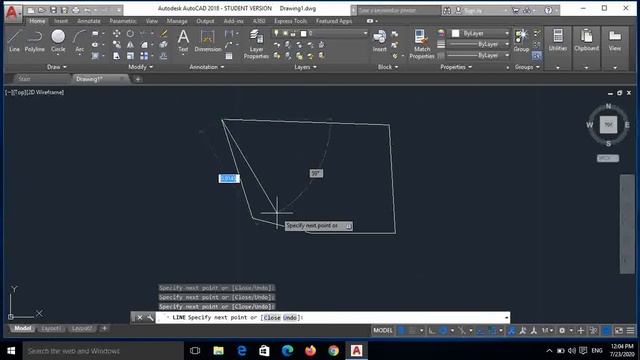The width and height of the screenshot is (640, 360).
Task: Select the Text annotation tool
Action: click(183, 41)
